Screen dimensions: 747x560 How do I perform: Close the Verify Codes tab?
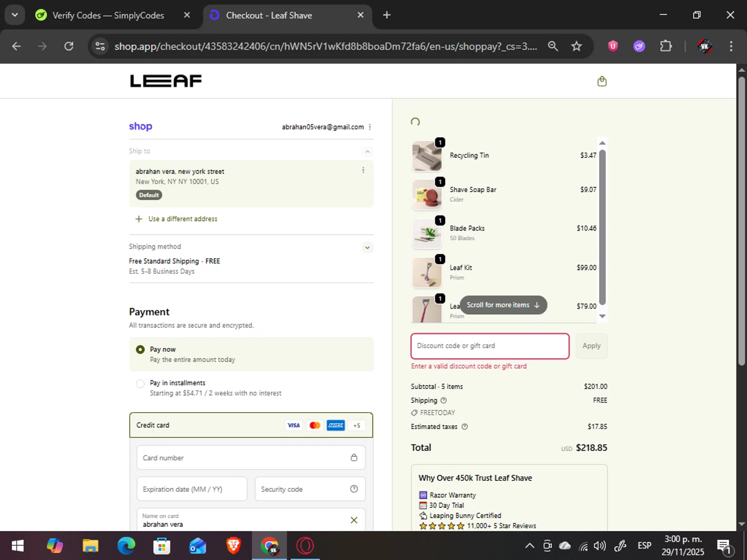[187, 15]
